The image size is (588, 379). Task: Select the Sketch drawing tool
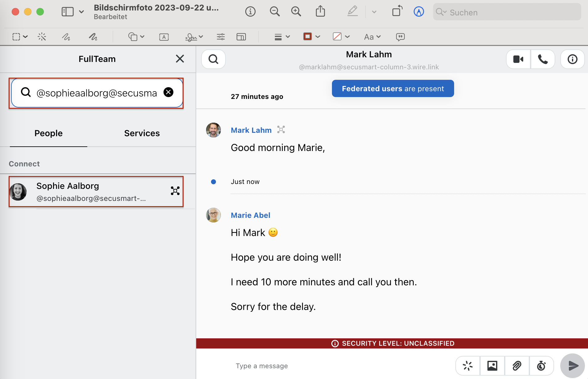66,37
